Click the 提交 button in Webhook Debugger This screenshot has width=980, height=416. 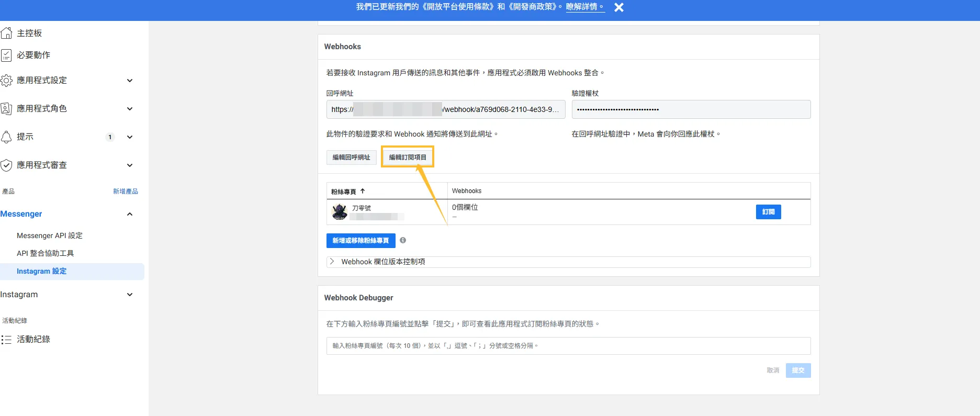(x=798, y=370)
